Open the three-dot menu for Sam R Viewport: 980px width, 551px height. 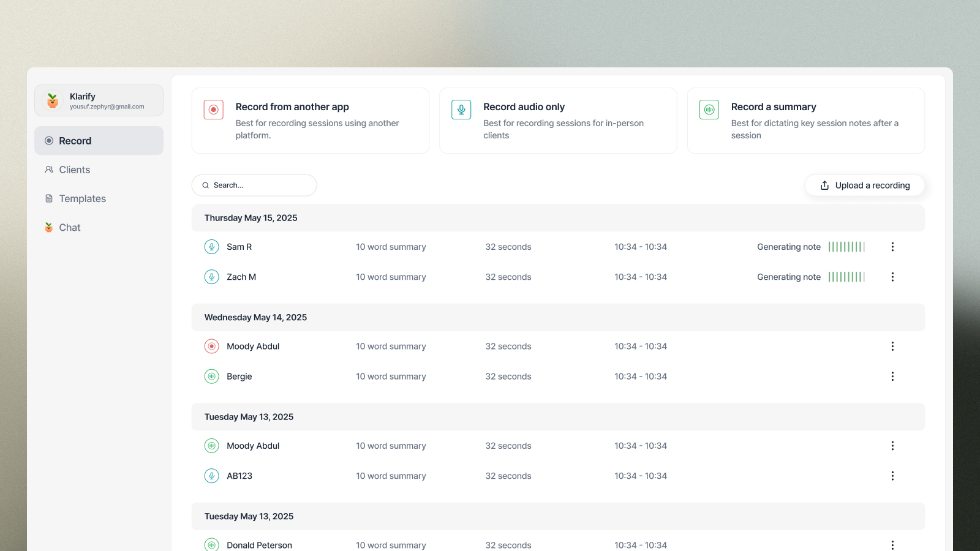click(x=892, y=247)
